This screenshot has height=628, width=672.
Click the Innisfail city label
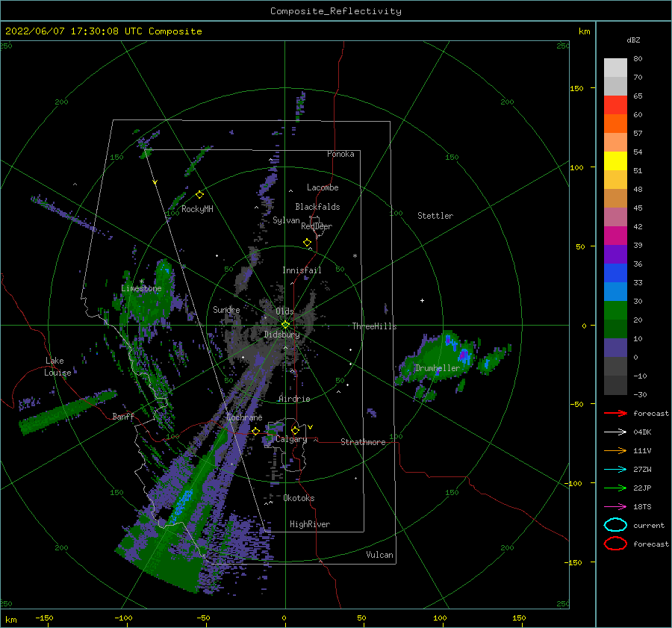pos(302,270)
